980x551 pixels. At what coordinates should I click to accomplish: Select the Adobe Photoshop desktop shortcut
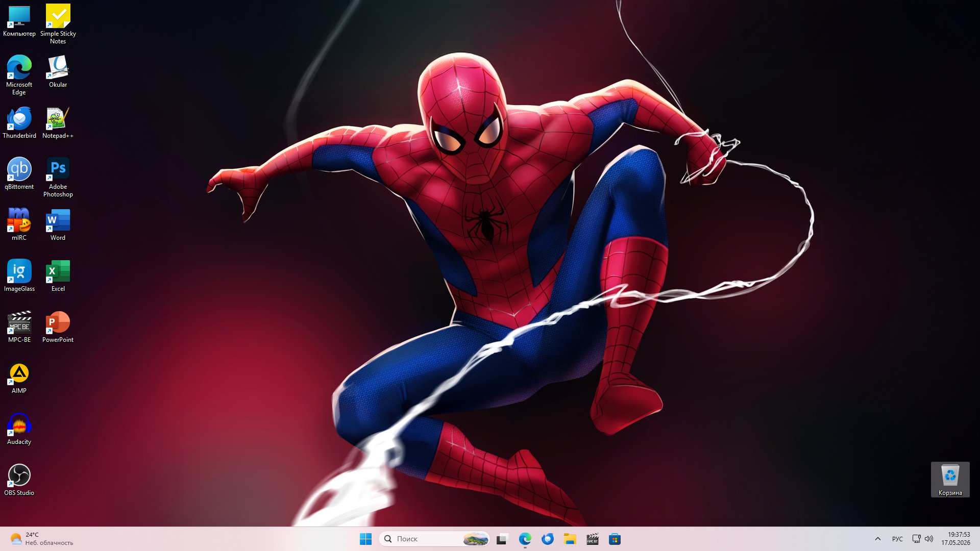coord(58,177)
